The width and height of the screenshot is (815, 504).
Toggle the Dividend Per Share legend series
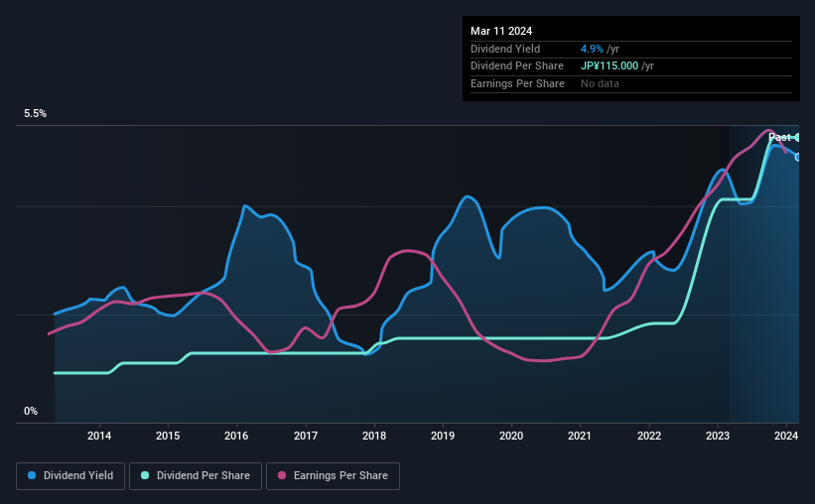coord(196,476)
